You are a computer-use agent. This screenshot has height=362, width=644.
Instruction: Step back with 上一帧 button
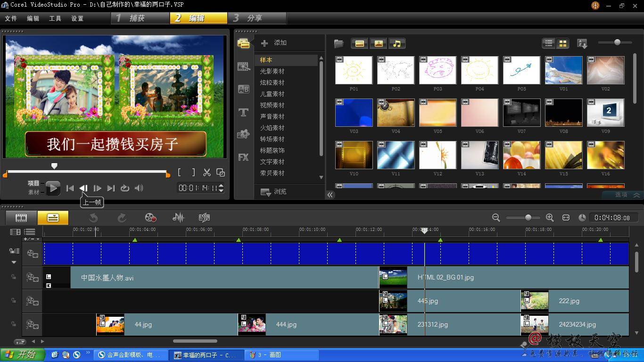[83, 188]
